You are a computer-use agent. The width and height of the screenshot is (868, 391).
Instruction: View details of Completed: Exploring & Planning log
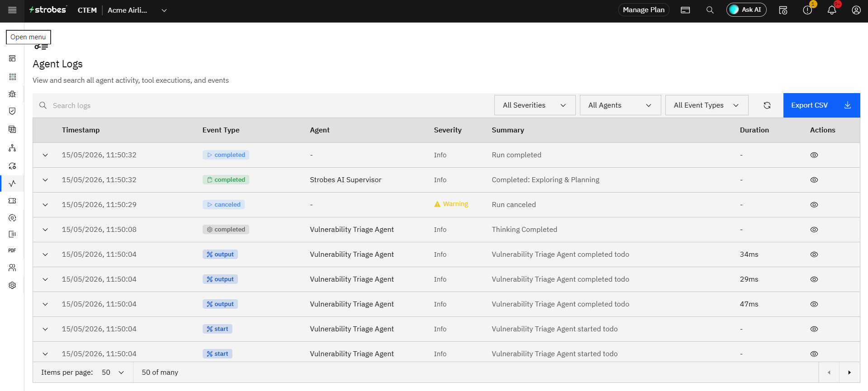814,180
